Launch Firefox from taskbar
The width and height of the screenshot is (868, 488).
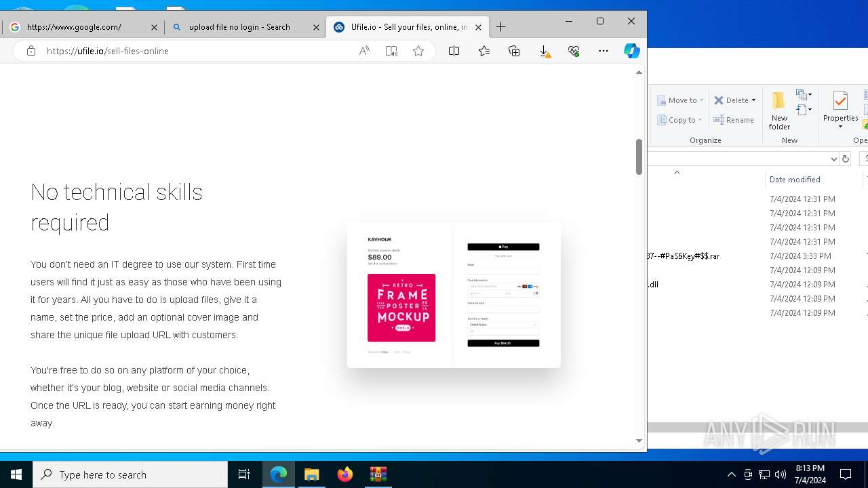(x=344, y=474)
